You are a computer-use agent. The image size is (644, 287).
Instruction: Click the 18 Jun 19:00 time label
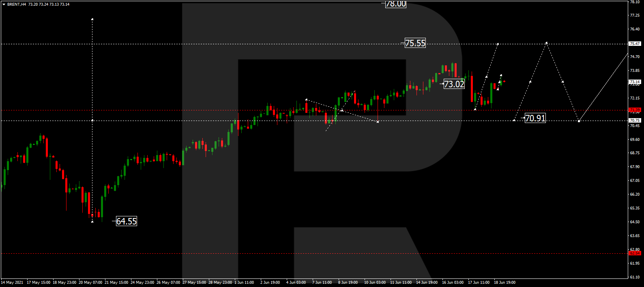pyautogui.click(x=504, y=283)
